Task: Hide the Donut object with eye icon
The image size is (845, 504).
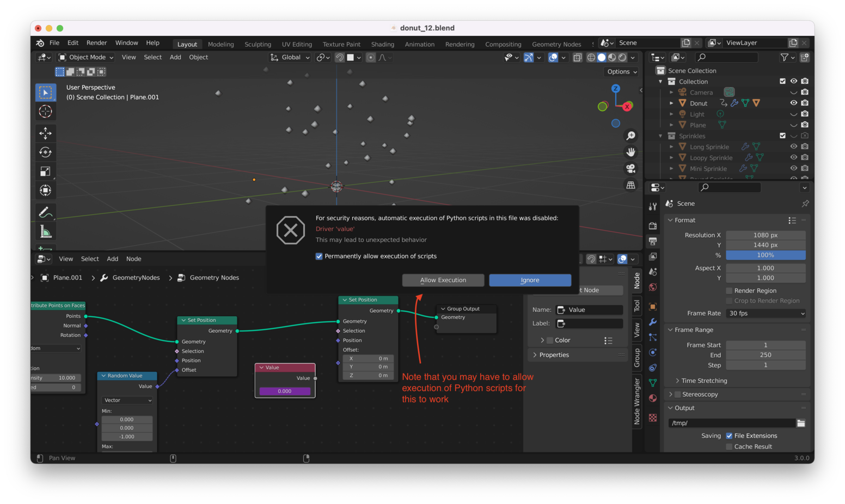Action: [793, 103]
